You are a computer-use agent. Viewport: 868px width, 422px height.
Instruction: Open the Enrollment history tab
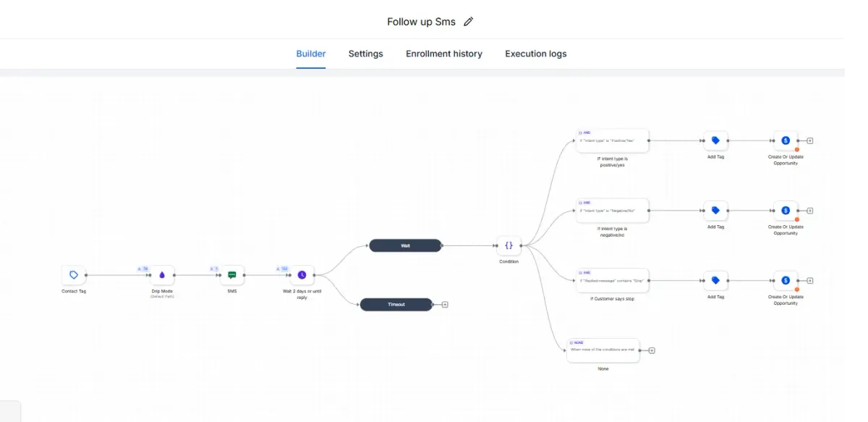[x=444, y=54]
